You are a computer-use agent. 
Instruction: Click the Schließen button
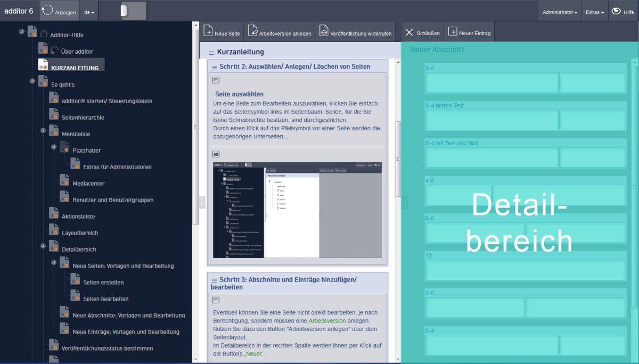(423, 33)
